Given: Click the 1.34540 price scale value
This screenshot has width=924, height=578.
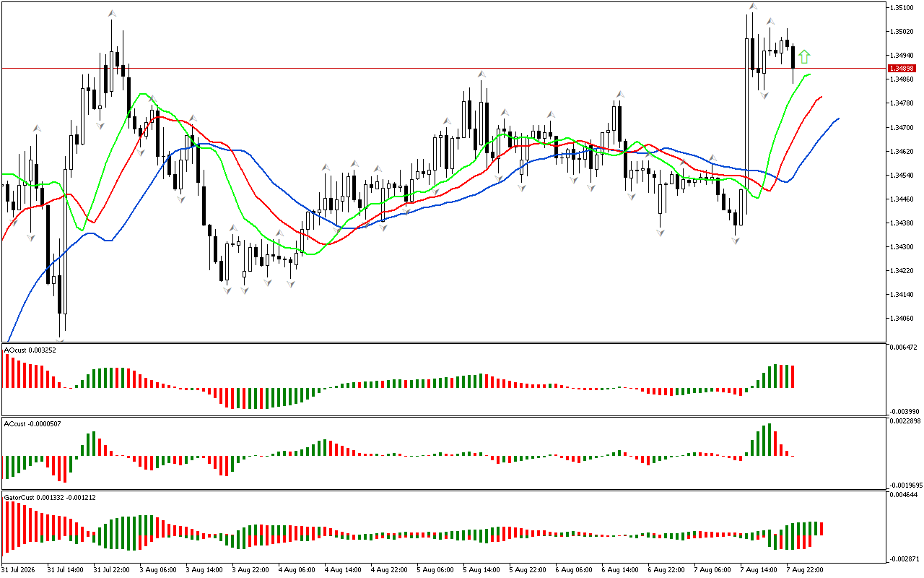Looking at the screenshot, I should (902, 175).
